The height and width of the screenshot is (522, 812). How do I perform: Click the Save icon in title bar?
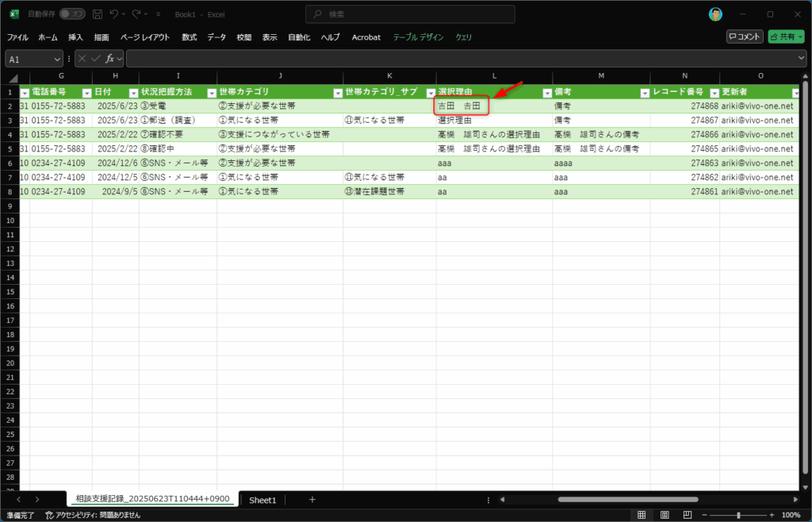click(x=98, y=14)
